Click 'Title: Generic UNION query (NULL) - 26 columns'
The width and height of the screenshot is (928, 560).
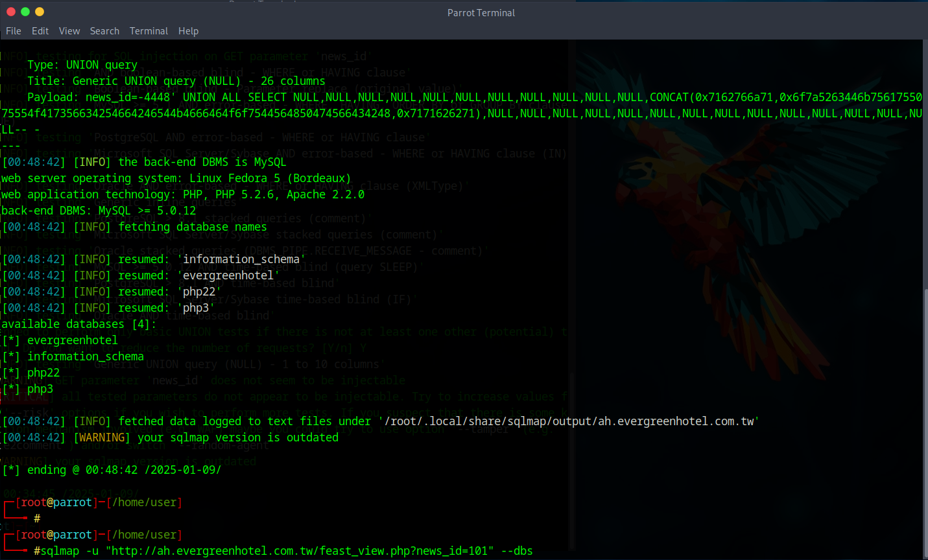176,81
